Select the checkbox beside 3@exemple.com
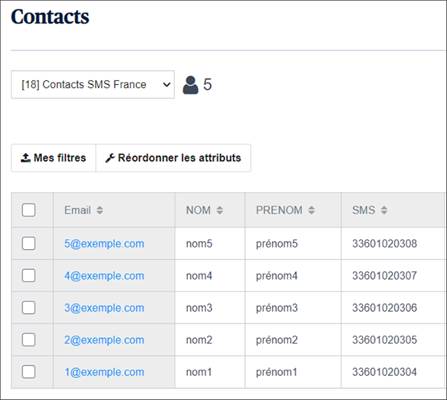 [29, 308]
